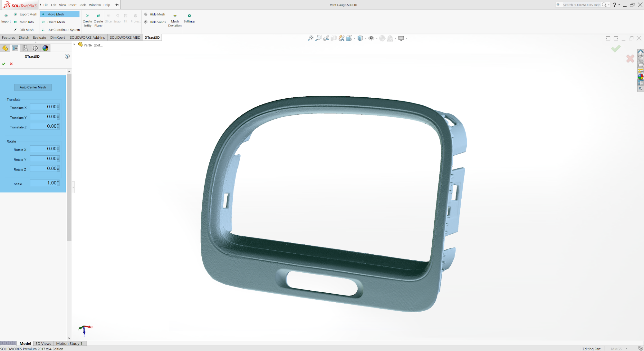Open the ConfigurationManager tab icon
Image resolution: width=644 pixels, height=351 pixels.
tap(25, 48)
